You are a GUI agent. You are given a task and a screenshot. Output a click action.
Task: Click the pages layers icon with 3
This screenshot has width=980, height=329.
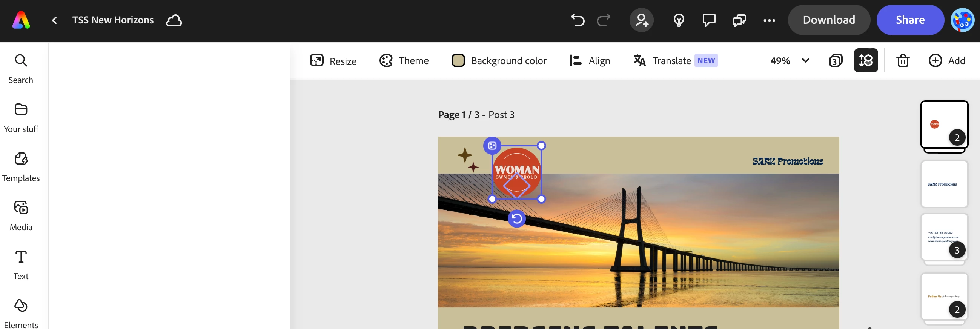836,61
